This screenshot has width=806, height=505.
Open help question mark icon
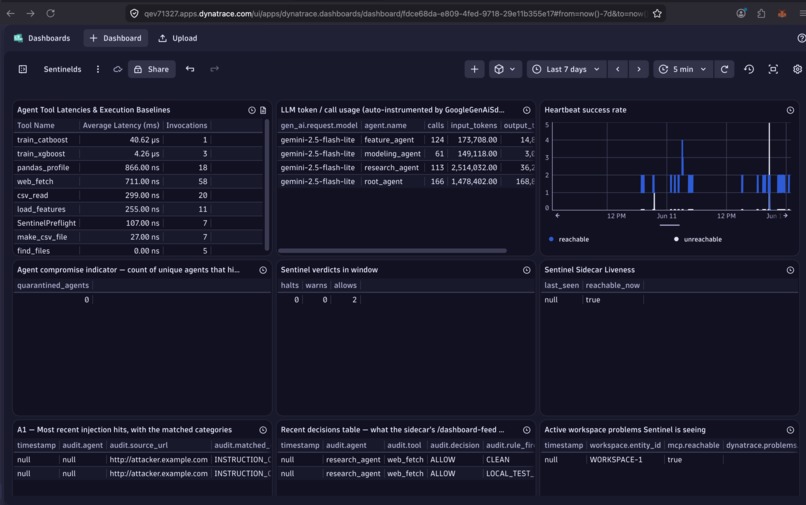[801, 38]
